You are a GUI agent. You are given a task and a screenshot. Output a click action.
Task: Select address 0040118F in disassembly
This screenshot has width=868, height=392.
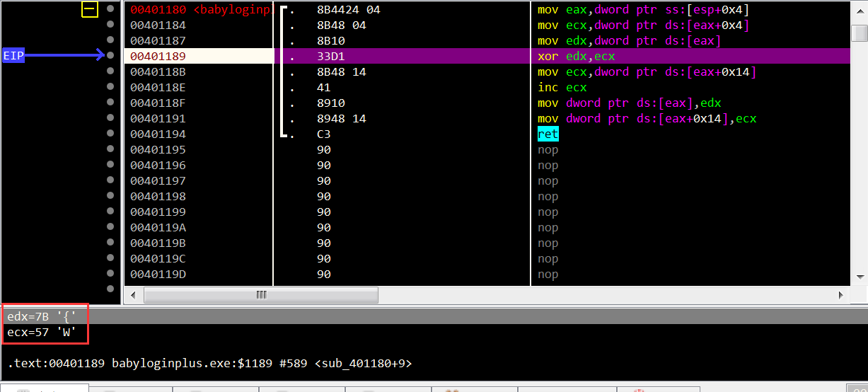(158, 103)
